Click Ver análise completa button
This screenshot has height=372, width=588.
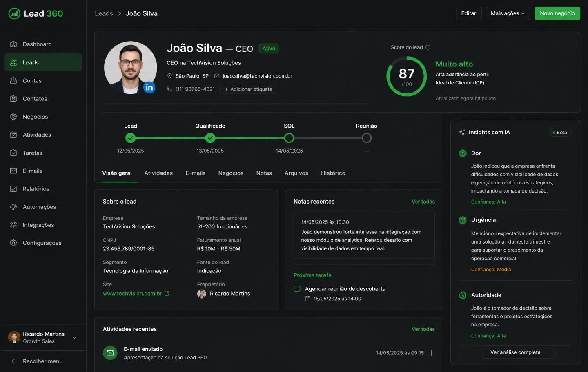pos(515,352)
